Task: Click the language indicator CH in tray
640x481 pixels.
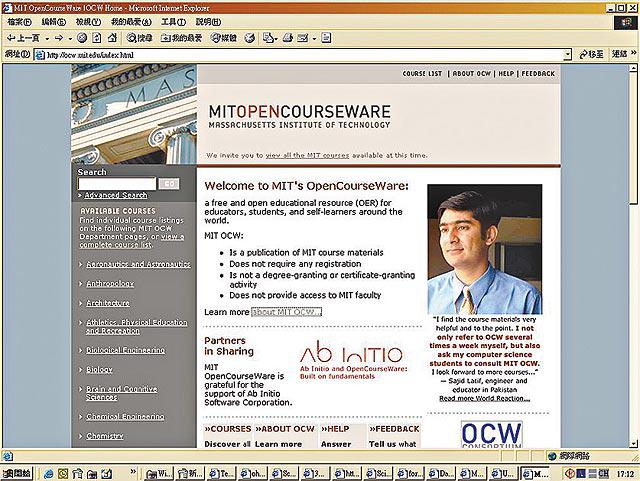Action: 604,474
